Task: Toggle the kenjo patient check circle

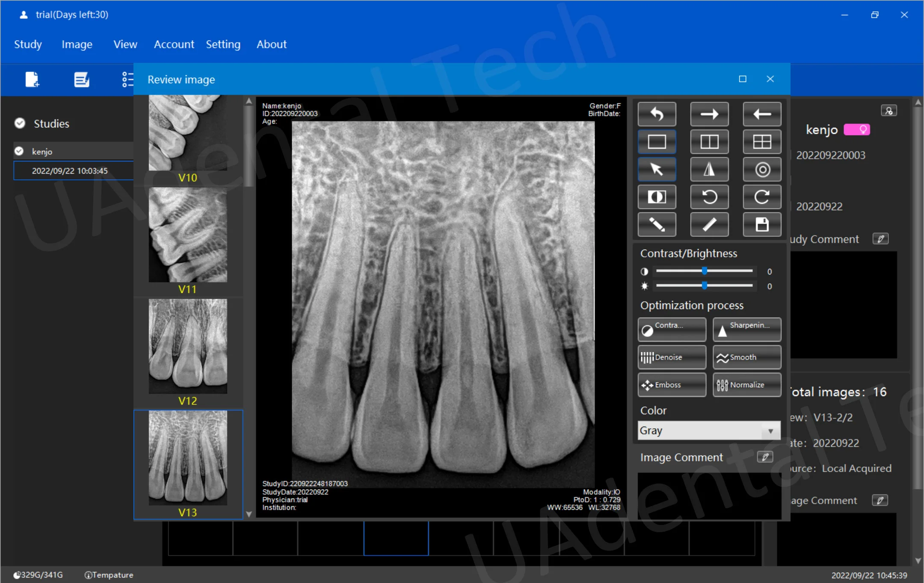Action: (x=19, y=151)
